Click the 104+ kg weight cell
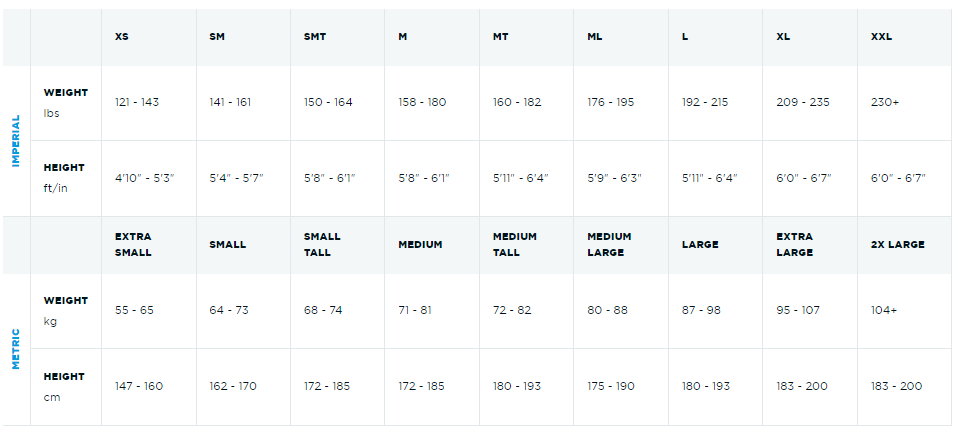 pyautogui.click(x=884, y=310)
